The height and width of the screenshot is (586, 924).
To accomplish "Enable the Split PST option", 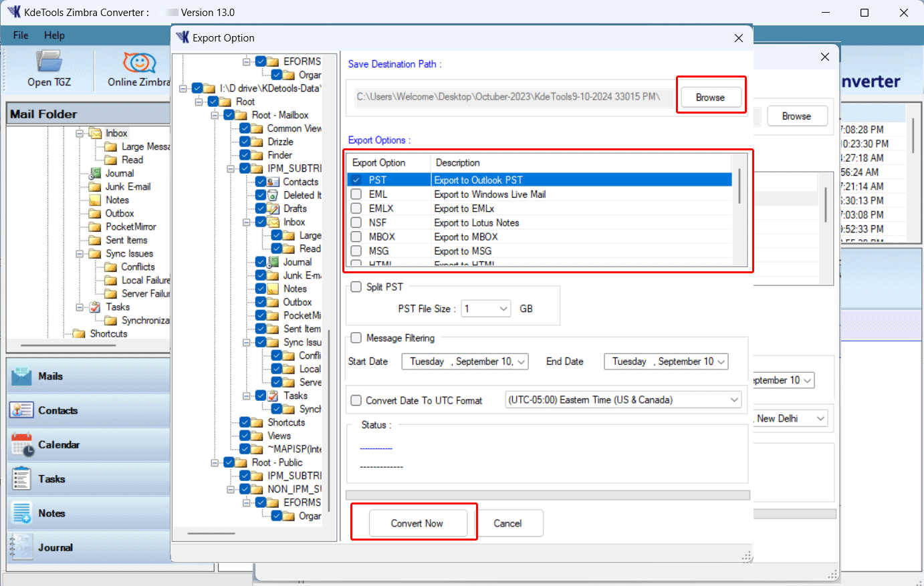I will [x=355, y=287].
